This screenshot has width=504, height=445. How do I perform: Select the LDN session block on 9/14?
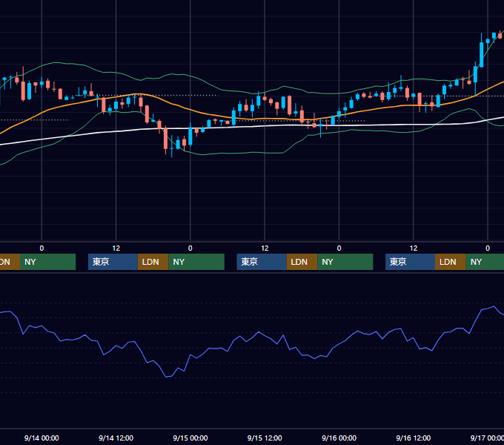pos(153,262)
